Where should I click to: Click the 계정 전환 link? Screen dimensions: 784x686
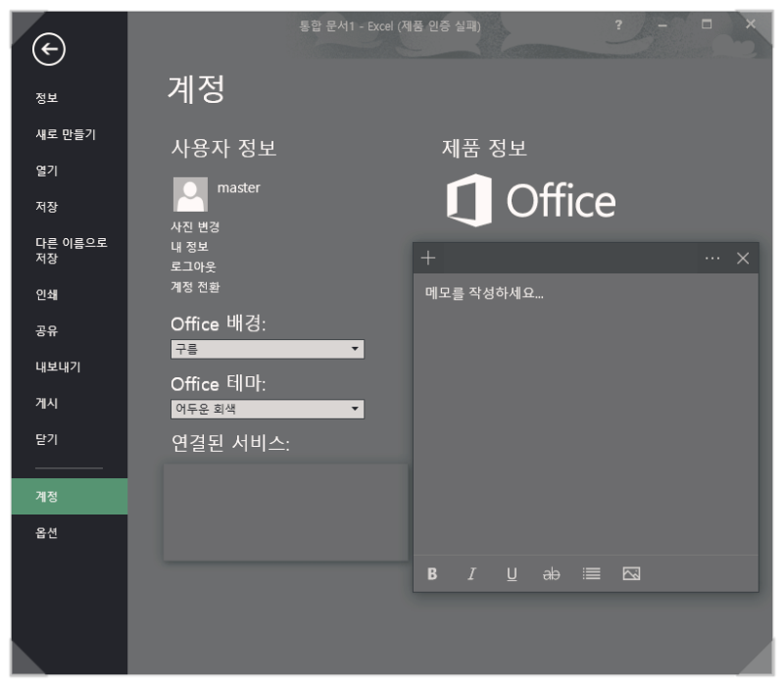click(195, 287)
